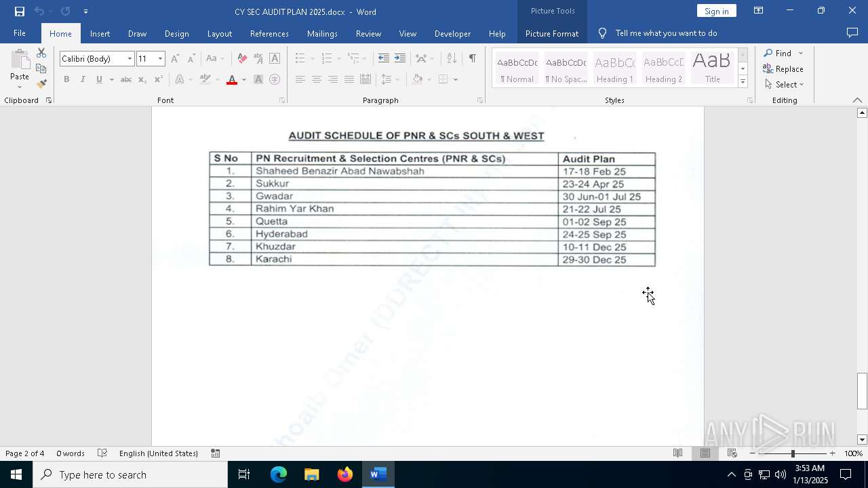Image resolution: width=868 pixels, height=488 pixels.
Task: Open font name combo box
Action: pos(97,59)
